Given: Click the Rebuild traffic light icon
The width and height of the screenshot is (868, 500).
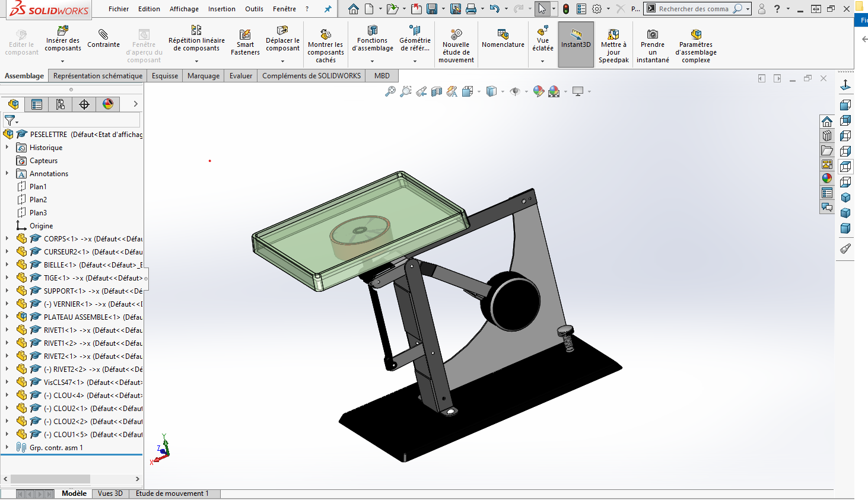Looking at the screenshot, I should [x=566, y=9].
